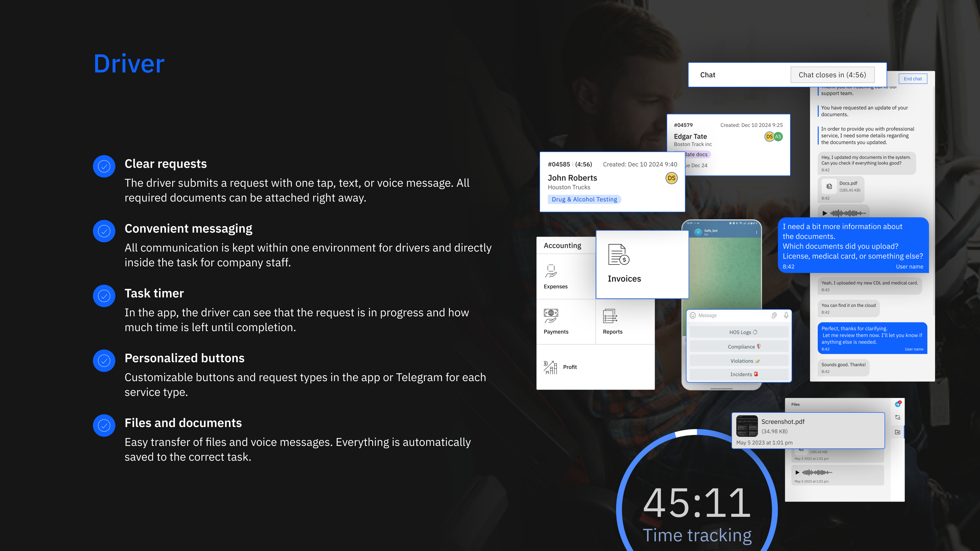The width and height of the screenshot is (980, 551).
Task: Click the checkmark by Files and documents
Action: coord(104,425)
